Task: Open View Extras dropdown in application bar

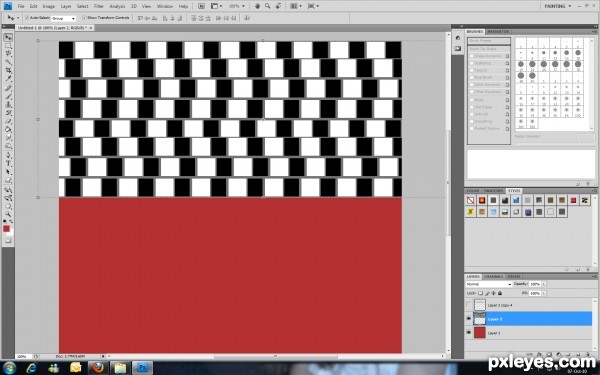Action: click(217, 6)
